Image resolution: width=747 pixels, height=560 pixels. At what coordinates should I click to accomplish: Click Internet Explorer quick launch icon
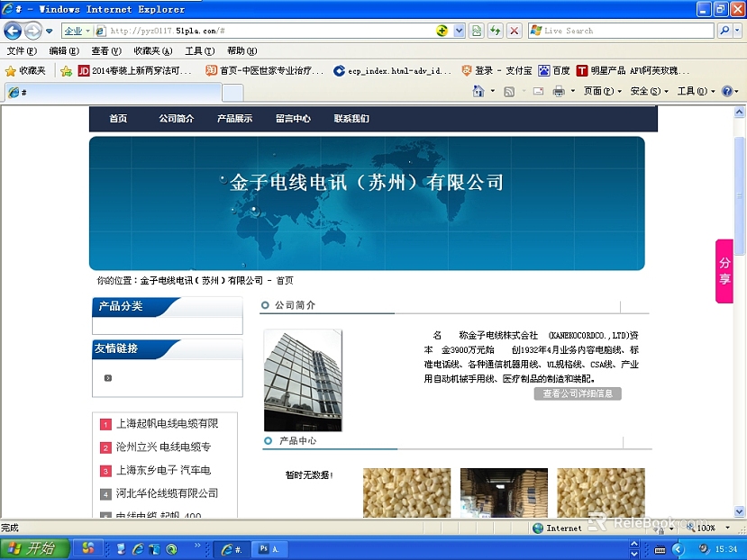138,549
